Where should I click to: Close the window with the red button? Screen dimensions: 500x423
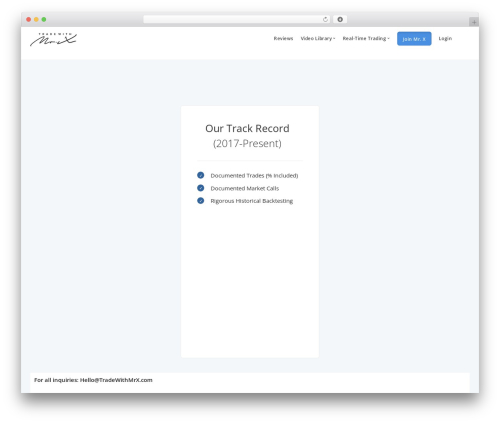click(29, 19)
